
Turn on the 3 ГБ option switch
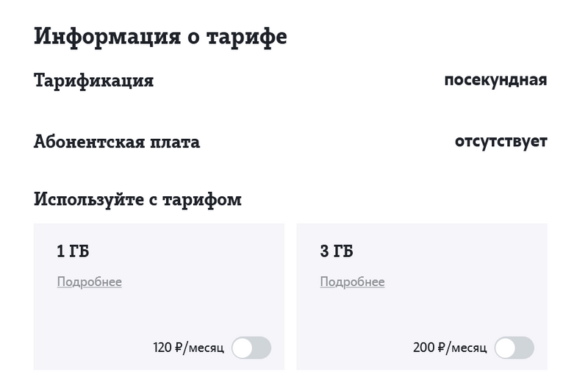pyautogui.click(x=514, y=348)
